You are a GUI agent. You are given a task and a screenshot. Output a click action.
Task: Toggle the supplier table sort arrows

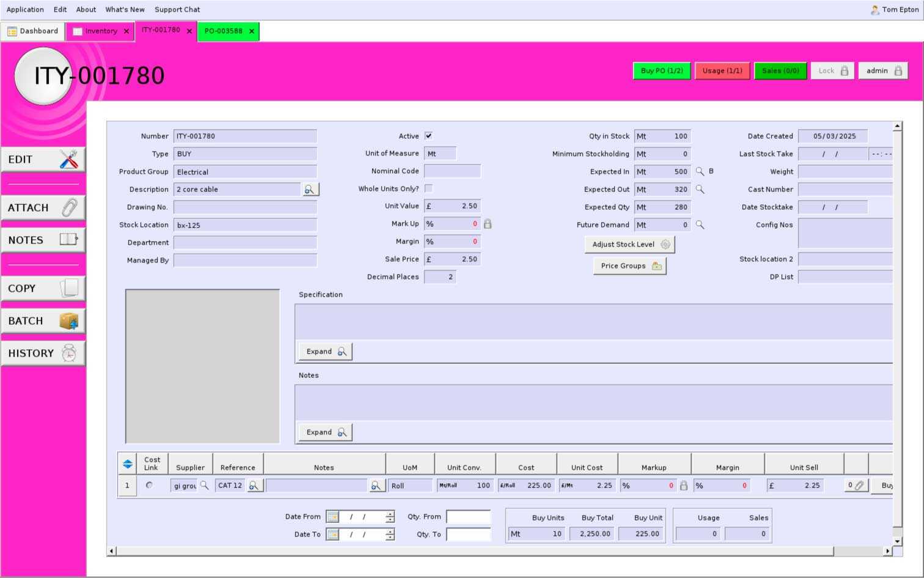pyautogui.click(x=127, y=464)
